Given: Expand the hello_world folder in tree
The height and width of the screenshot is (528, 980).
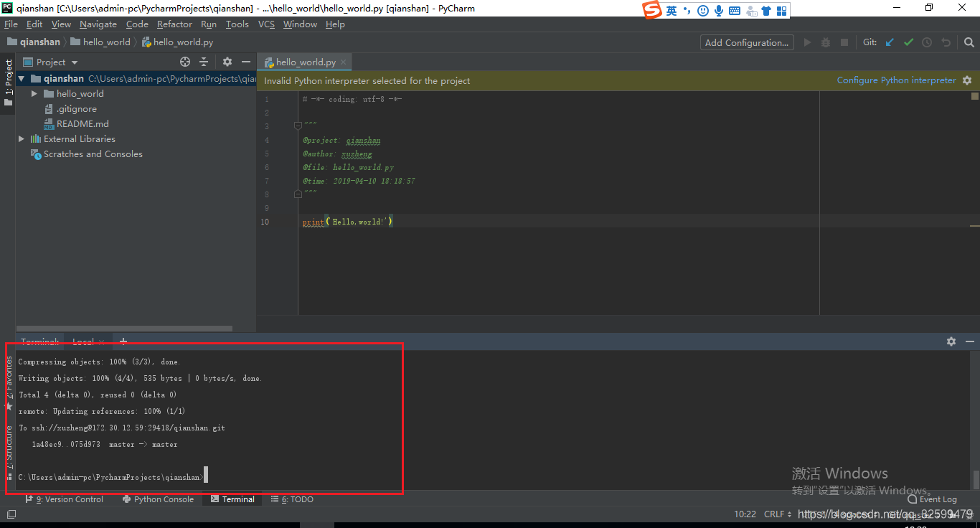Looking at the screenshot, I should coord(34,94).
